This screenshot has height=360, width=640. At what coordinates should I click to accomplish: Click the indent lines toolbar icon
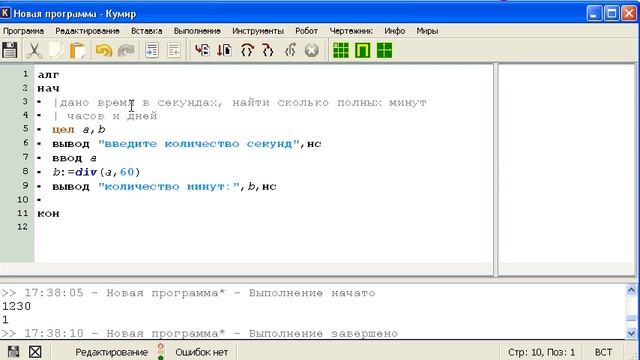pyautogui.click(x=152, y=51)
